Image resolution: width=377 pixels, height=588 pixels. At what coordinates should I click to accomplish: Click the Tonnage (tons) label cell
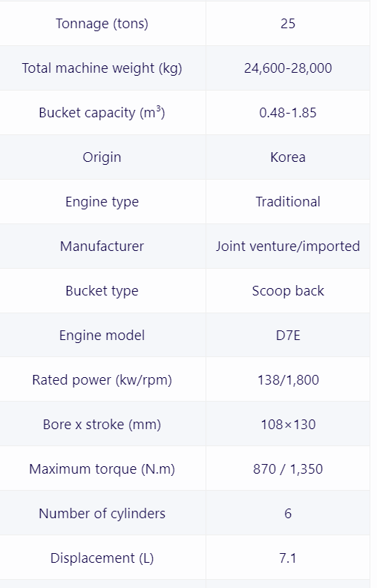(102, 24)
